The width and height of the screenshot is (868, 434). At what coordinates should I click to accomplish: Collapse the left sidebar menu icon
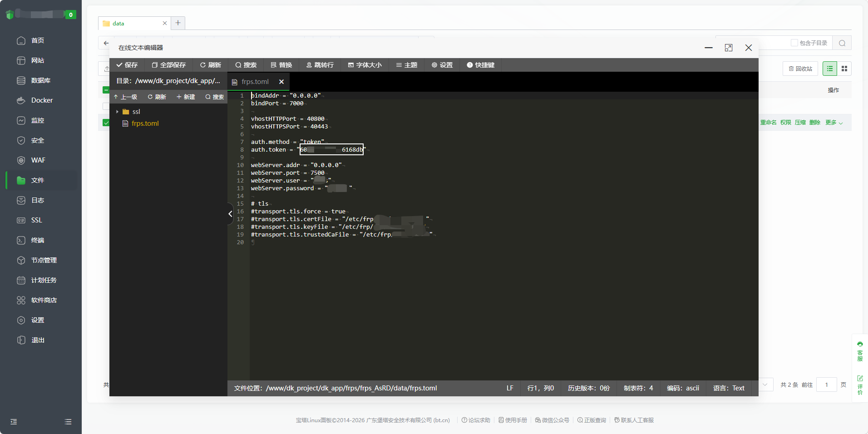[x=14, y=422]
